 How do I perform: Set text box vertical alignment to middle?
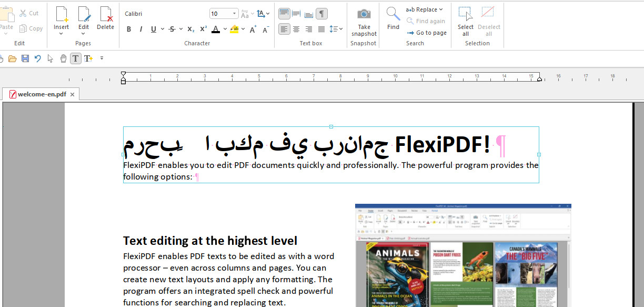pyautogui.click(x=296, y=14)
